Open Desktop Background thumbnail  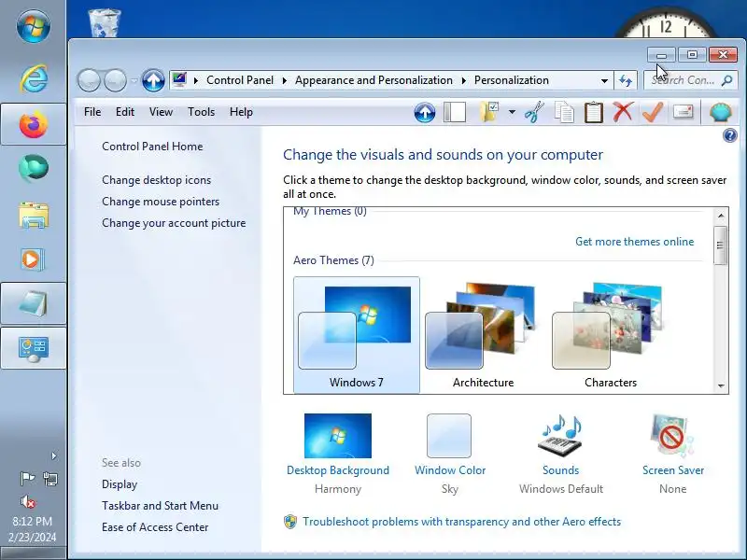(338, 436)
